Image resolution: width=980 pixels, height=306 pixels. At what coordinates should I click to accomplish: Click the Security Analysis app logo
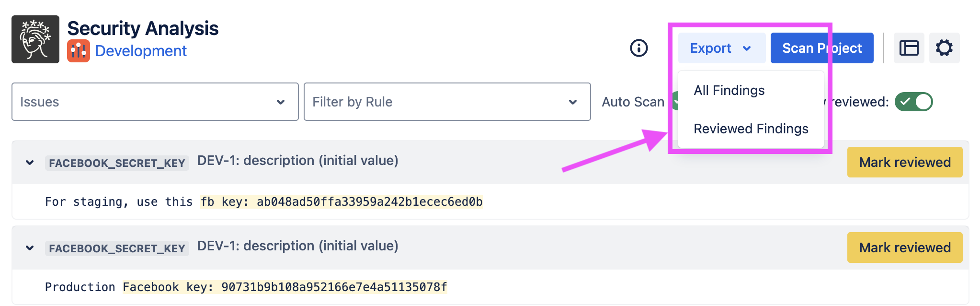coord(35,39)
